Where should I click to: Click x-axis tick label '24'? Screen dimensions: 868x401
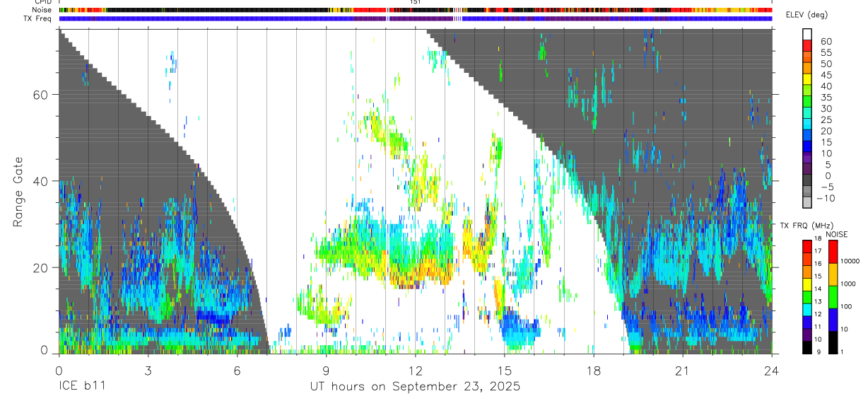click(x=772, y=371)
